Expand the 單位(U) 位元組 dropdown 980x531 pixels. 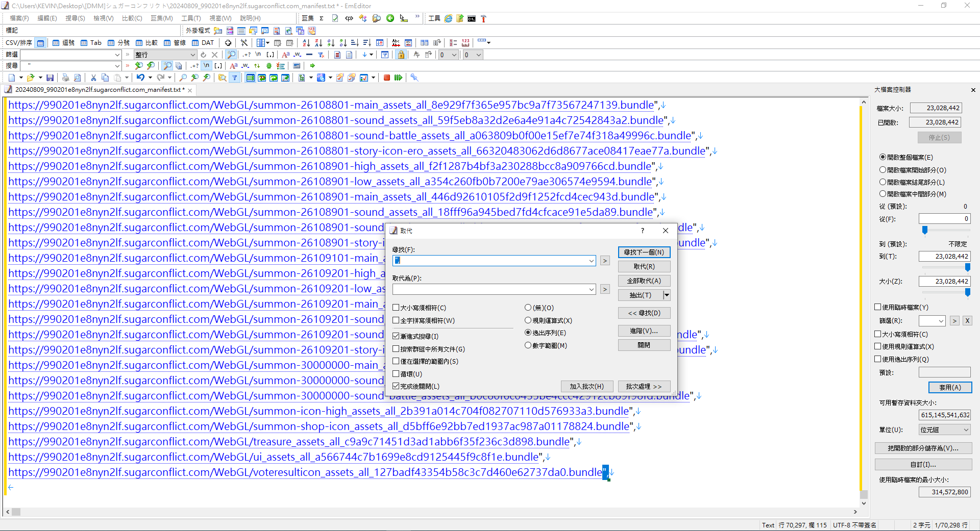pyautogui.click(x=966, y=430)
